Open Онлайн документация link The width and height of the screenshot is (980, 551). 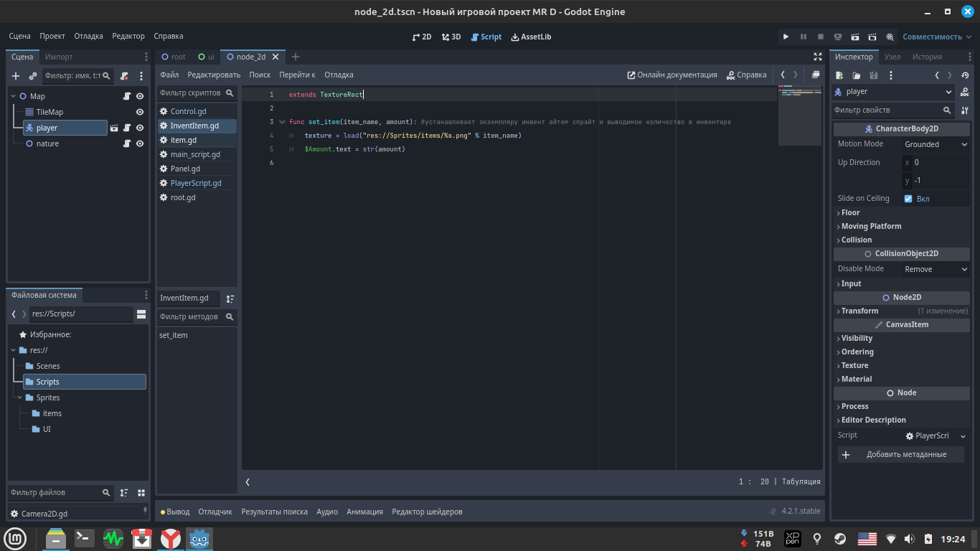click(x=672, y=75)
